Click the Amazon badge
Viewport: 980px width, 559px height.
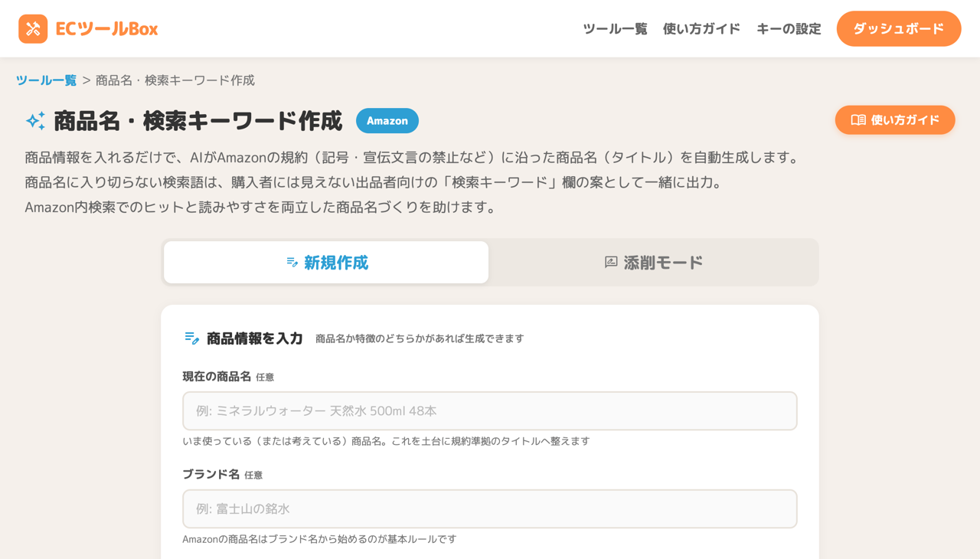pos(387,121)
